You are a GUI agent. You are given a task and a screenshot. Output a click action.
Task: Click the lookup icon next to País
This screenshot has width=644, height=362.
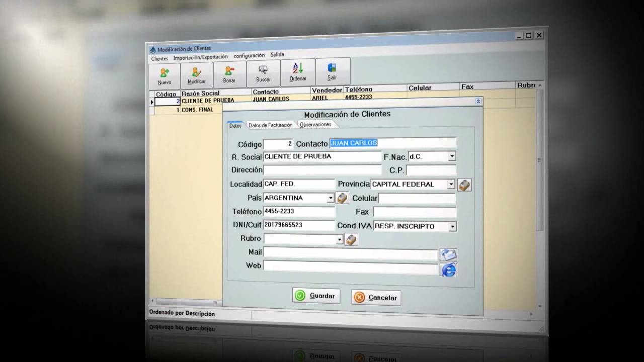tap(342, 198)
